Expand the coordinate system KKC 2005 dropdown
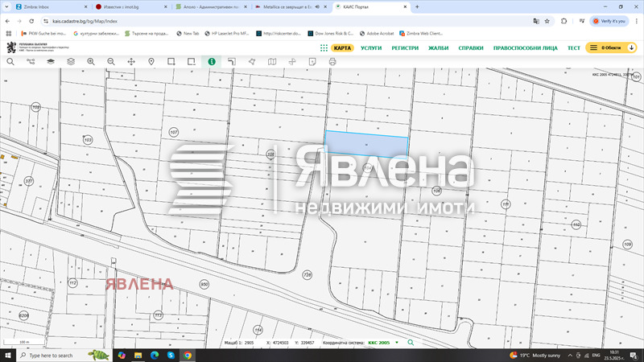Image resolution: width=644 pixels, height=362 pixels. tap(397, 343)
